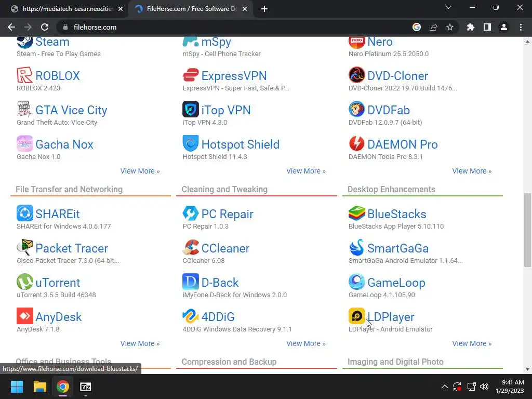
Task: Click the ROBLOX logo icon
Action: tap(25, 75)
